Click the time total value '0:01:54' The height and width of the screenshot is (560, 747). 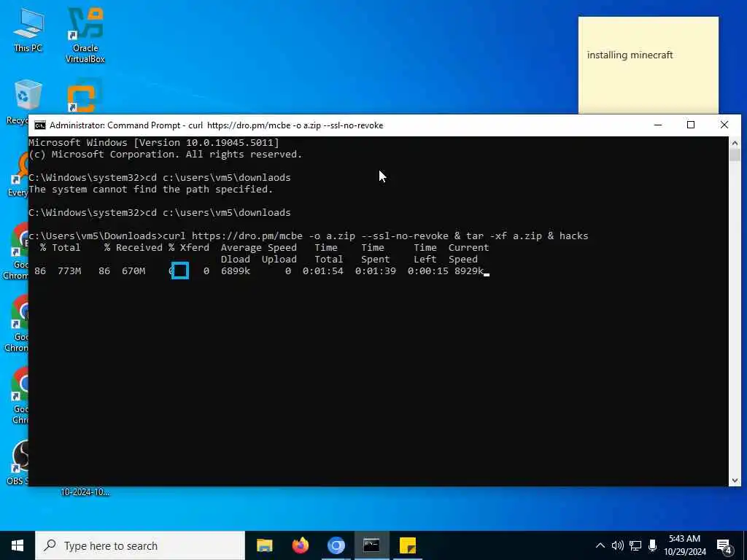coord(322,271)
